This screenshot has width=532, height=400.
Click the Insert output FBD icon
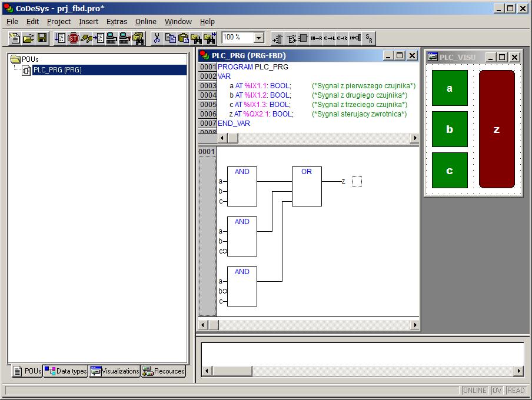(x=291, y=38)
